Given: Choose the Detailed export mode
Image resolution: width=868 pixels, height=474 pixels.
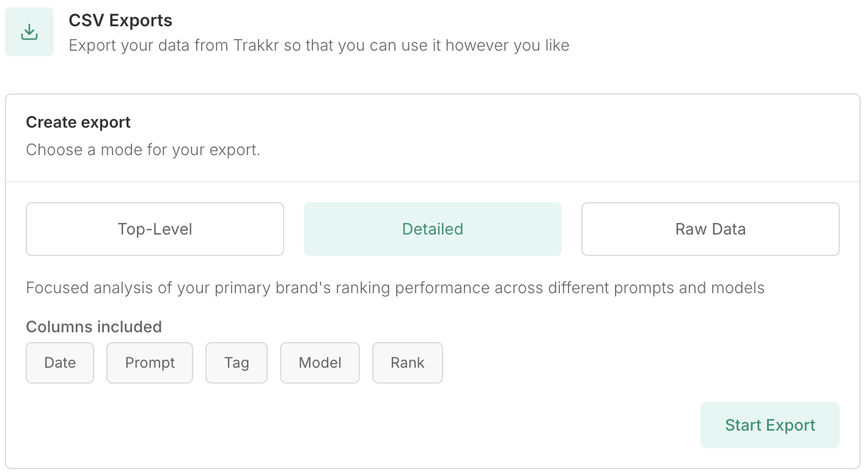Looking at the screenshot, I should [432, 229].
